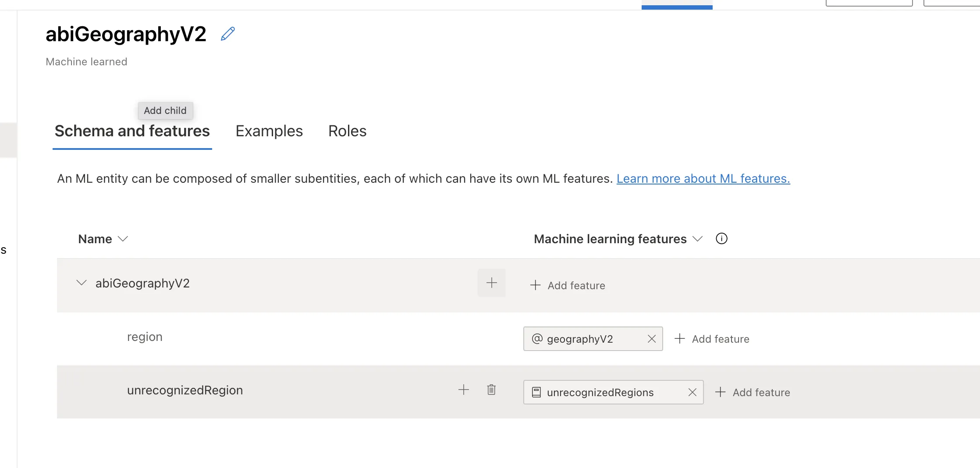This screenshot has height=468, width=980.
Task: Click the plus icon on abiGeographyV2 row
Action: point(491,283)
